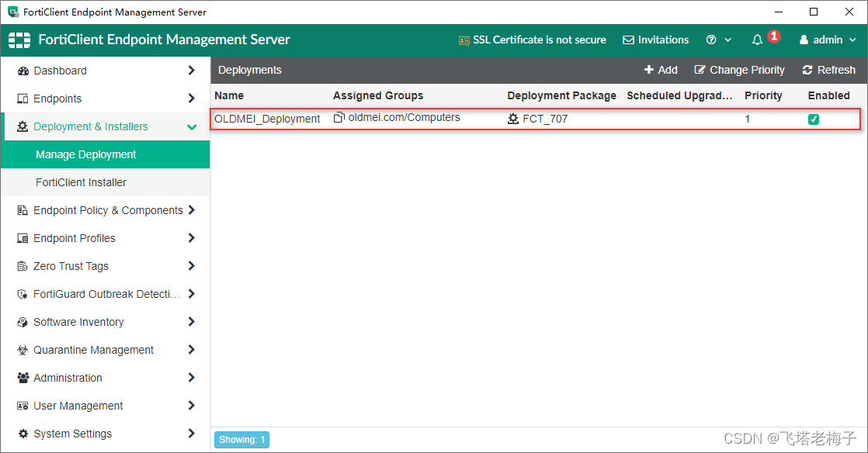Open the admin account dropdown arrow

click(x=852, y=40)
